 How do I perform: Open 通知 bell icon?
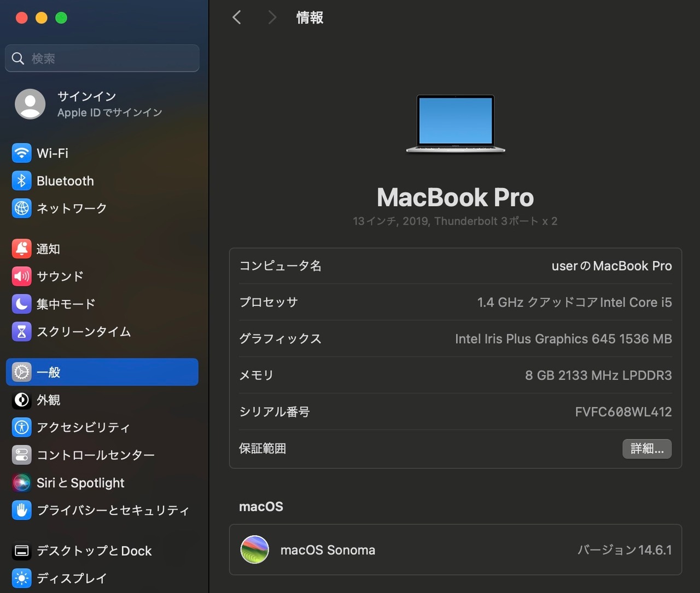point(22,249)
